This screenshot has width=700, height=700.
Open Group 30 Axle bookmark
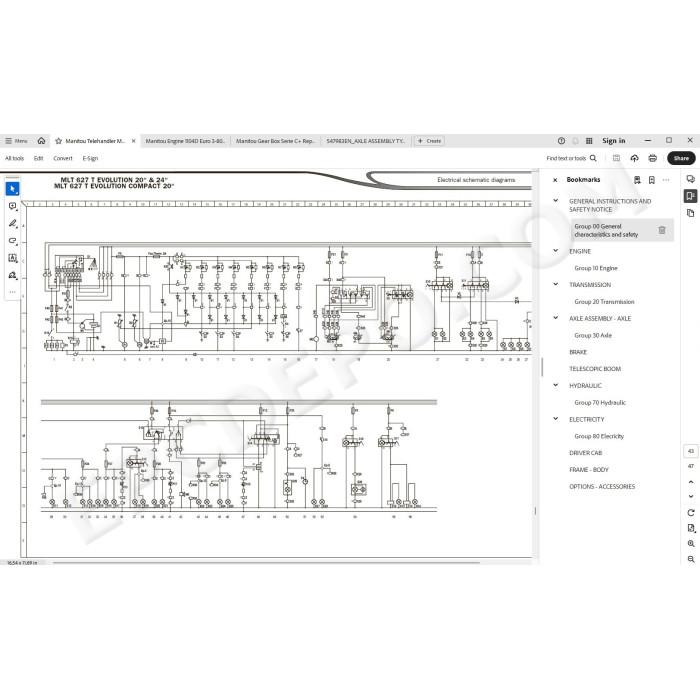(x=593, y=335)
